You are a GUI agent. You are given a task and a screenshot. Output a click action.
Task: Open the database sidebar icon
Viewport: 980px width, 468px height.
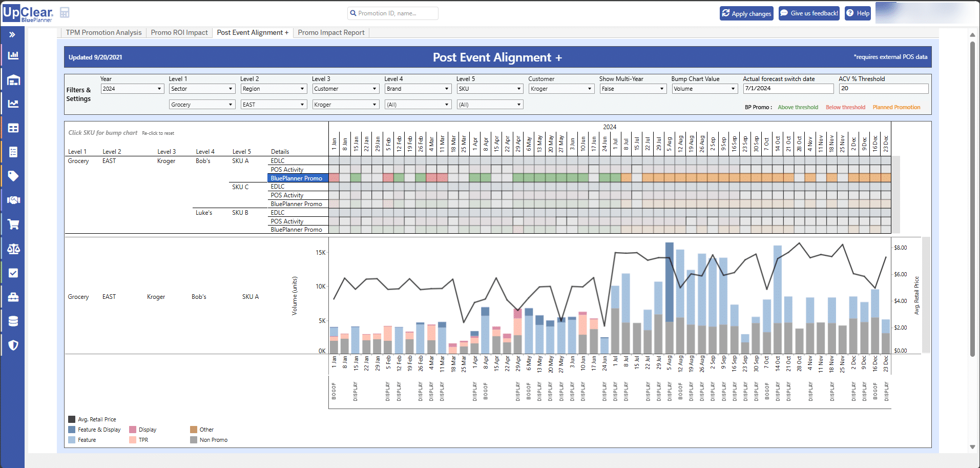[x=13, y=321]
